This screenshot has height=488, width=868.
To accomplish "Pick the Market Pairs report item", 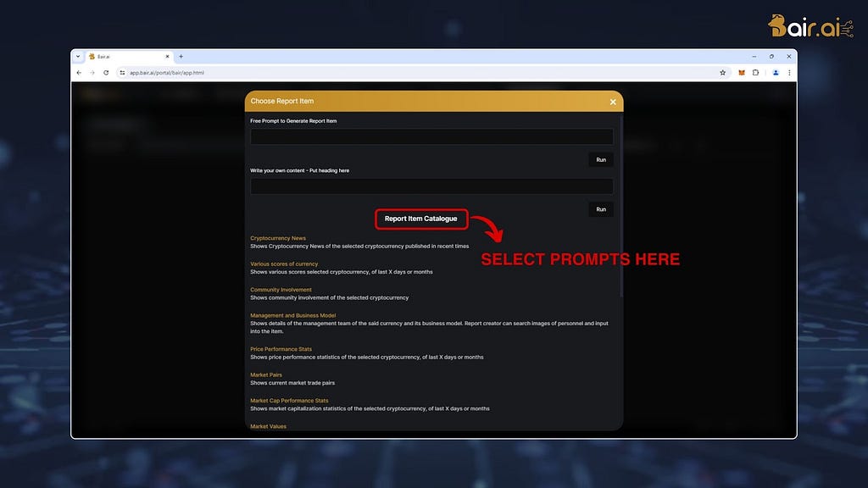I will click(265, 374).
